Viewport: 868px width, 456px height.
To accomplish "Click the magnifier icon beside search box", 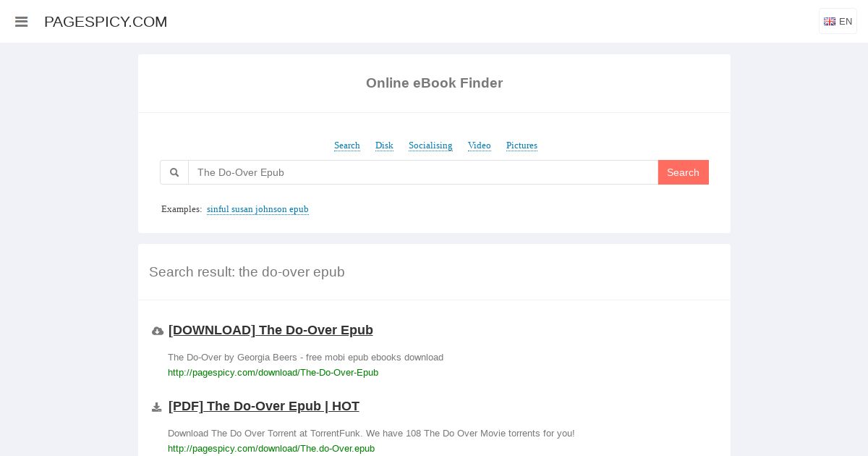I will click(174, 172).
